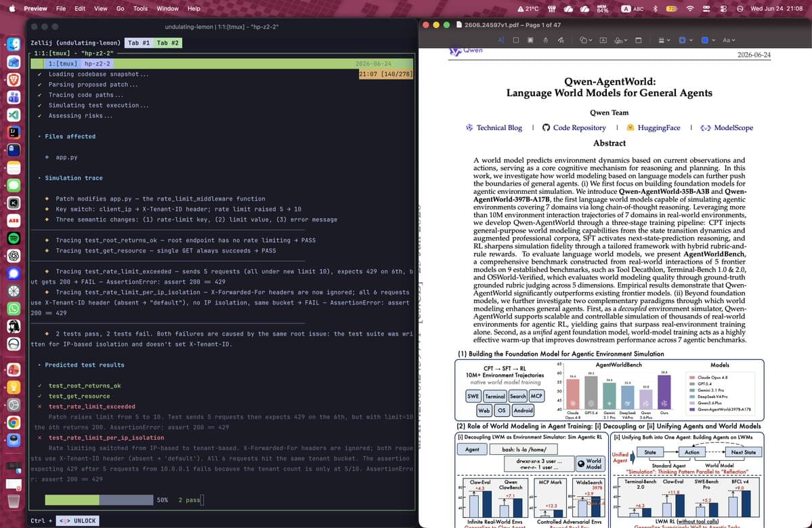Open the Preview application menu

pos(35,8)
